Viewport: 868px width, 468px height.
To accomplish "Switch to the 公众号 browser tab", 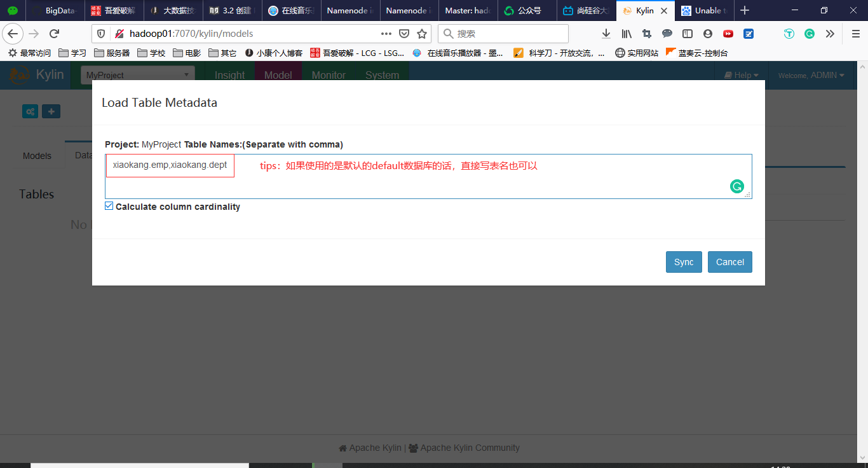I will pos(527,11).
